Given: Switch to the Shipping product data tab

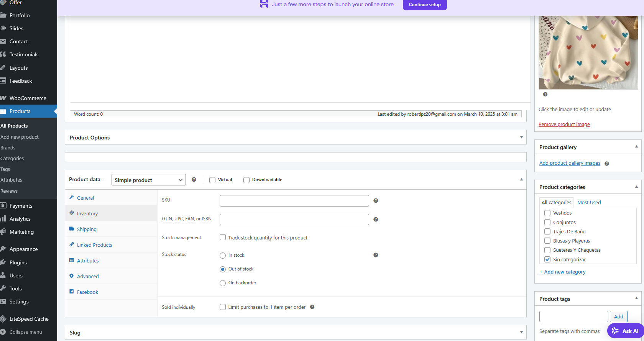Looking at the screenshot, I should pyautogui.click(x=87, y=230).
